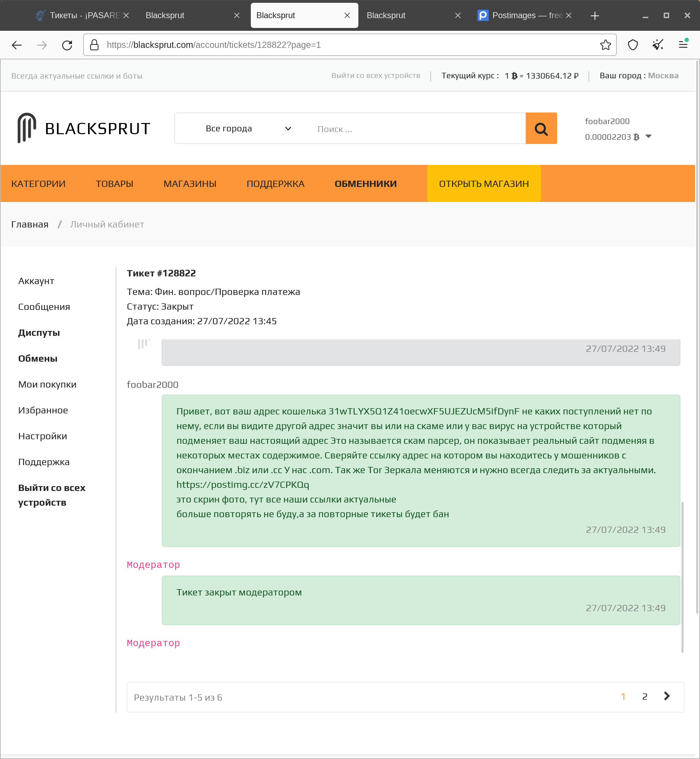Image resolution: width=700 pixels, height=759 pixels.
Task: Open Обмены in the sidebar
Action: [38, 359]
